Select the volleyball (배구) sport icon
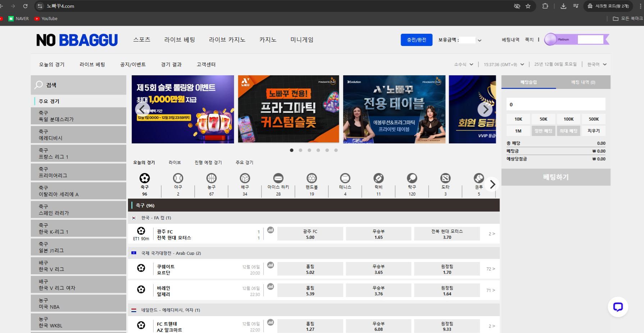This screenshot has width=644, height=333. coord(245,178)
